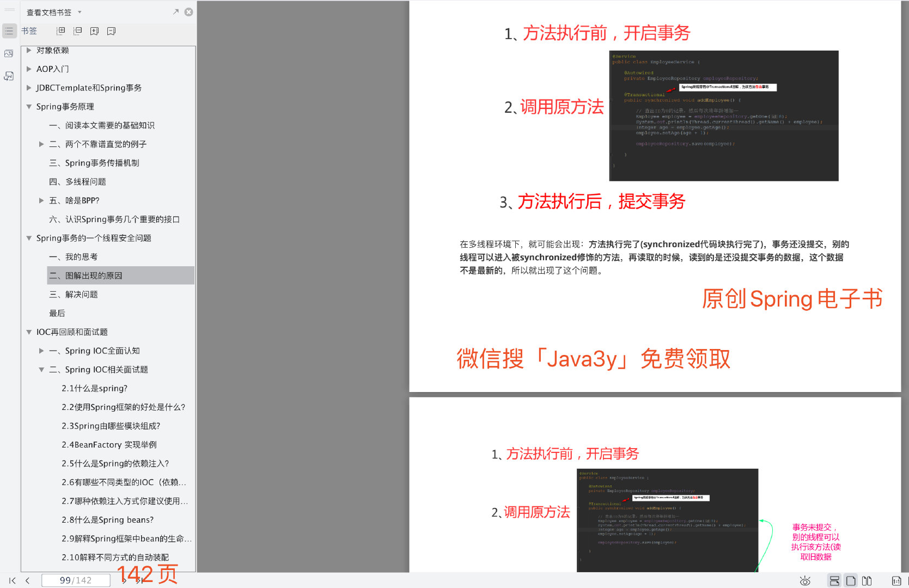Go to 四、多线程问题 bookmark
This screenshot has width=909, height=588.
point(77,182)
